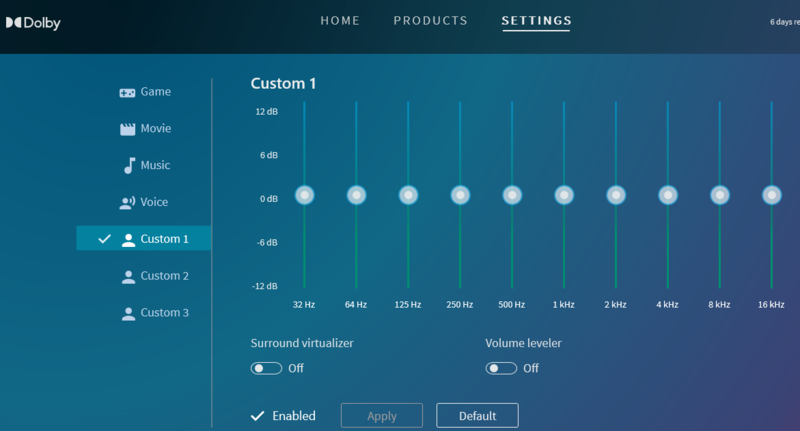This screenshot has height=431, width=800.
Task: Click the 1 kHz equalizer slider knob
Action: point(564,195)
